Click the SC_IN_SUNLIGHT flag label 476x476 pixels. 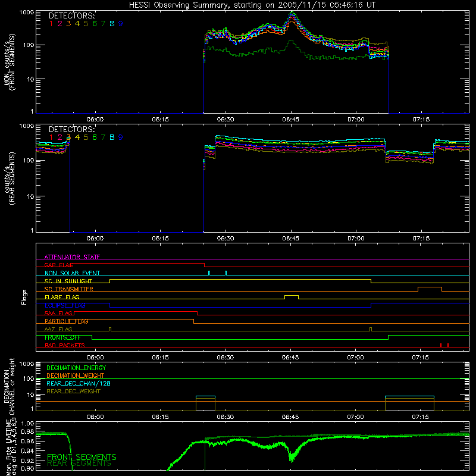(68, 281)
